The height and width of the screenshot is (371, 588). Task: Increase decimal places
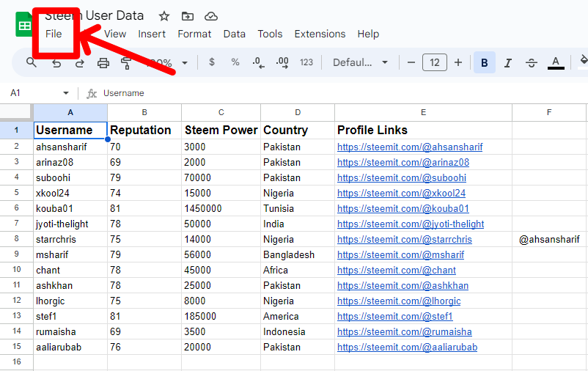tap(282, 62)
